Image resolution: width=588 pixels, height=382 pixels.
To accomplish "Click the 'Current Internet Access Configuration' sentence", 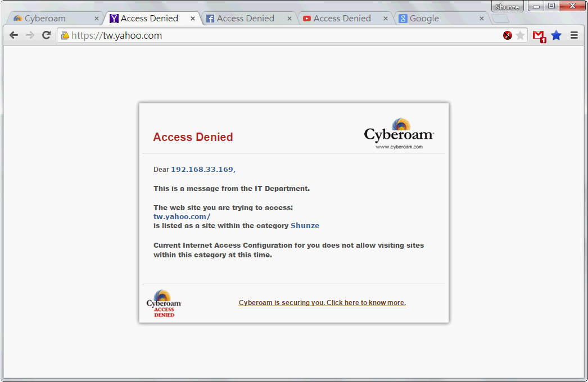I will [289, 250].
